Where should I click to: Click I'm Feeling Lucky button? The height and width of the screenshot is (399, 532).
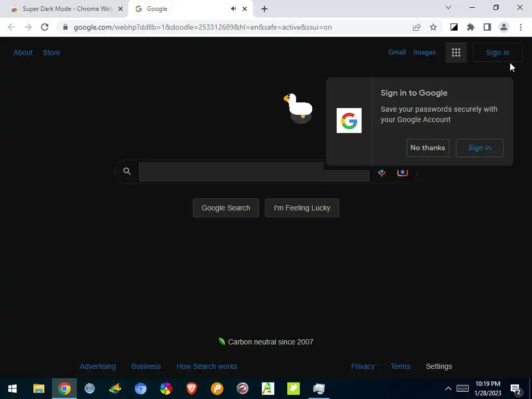tap(302, 208)
